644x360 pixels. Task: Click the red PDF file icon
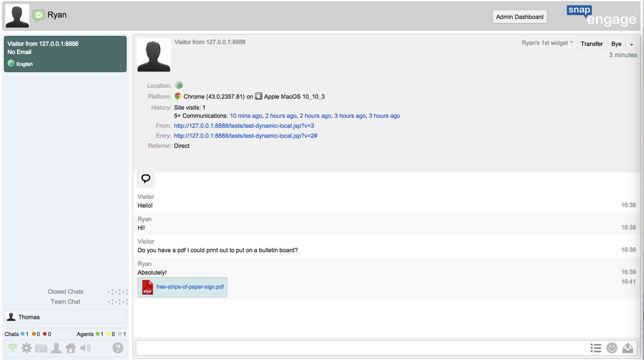click(x=147, y=287)
